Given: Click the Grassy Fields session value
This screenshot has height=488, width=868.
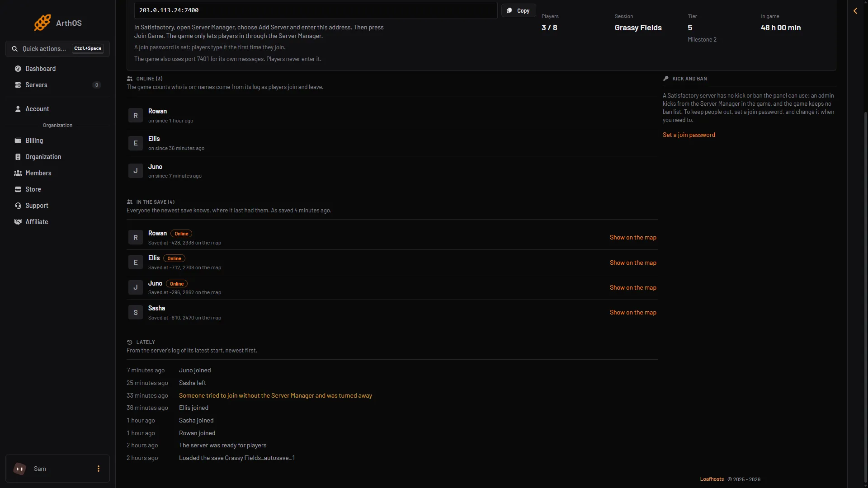Looking at the screenshot, I should [638, 28].
